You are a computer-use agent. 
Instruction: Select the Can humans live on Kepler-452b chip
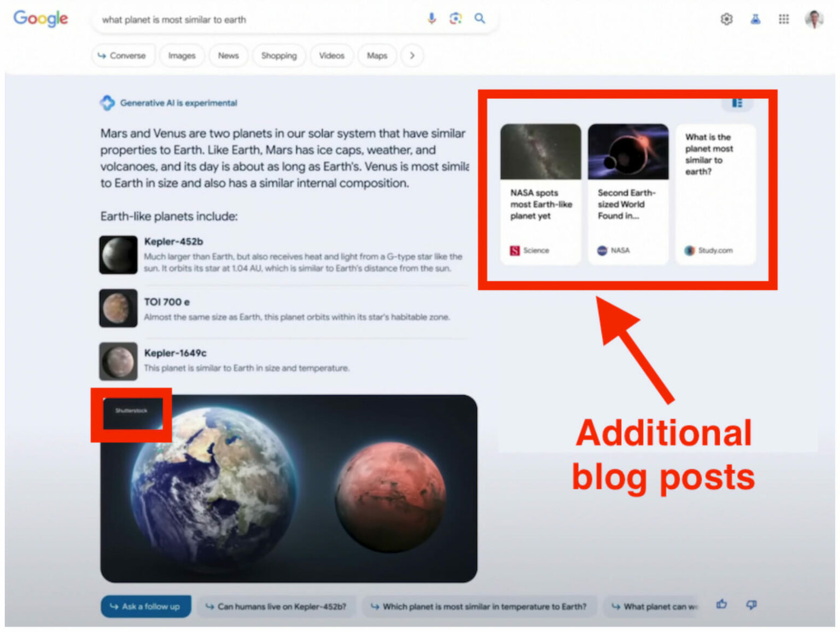point(276,606)
